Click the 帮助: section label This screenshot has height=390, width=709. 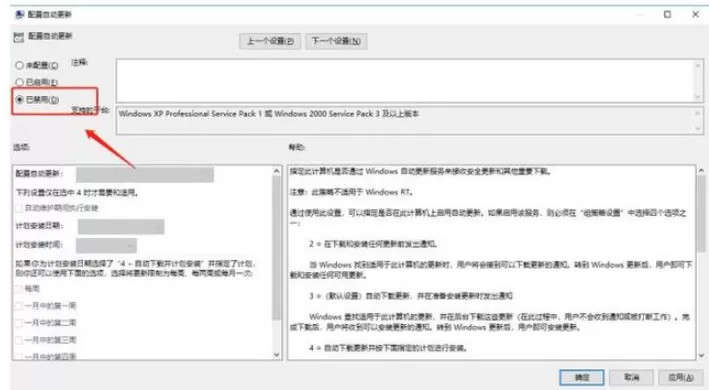coord(297,147)
